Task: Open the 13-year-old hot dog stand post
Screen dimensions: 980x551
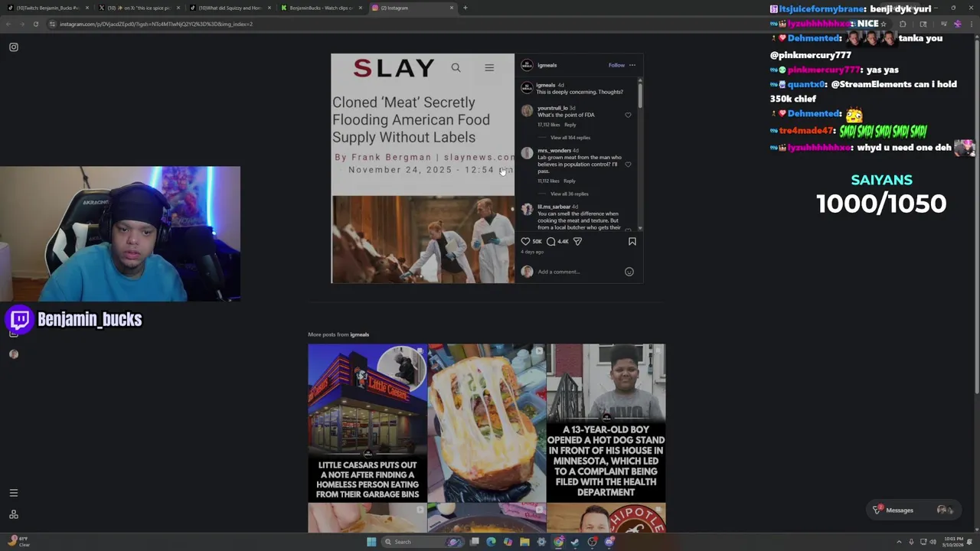Action: (606, 422)
